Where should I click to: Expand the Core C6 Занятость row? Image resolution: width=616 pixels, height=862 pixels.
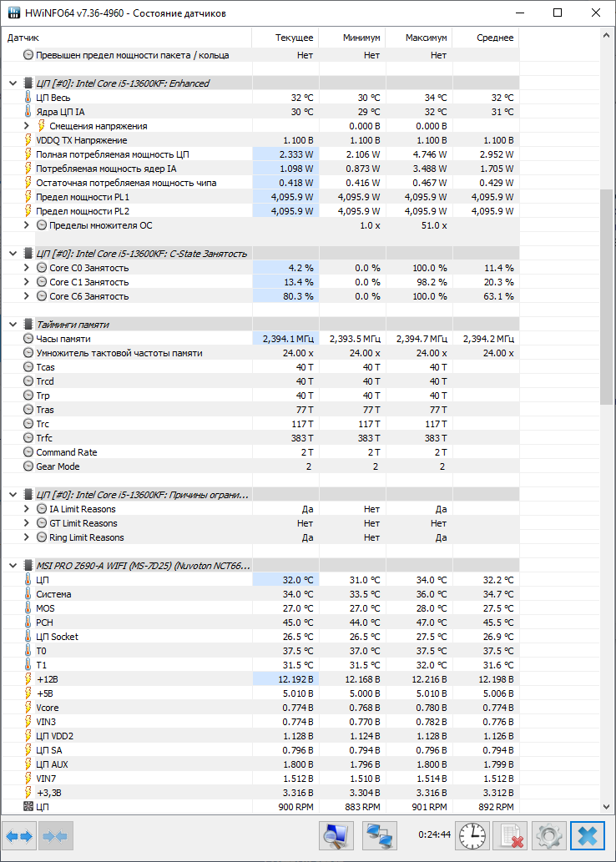pyautogui.click(x=27, y=295)
